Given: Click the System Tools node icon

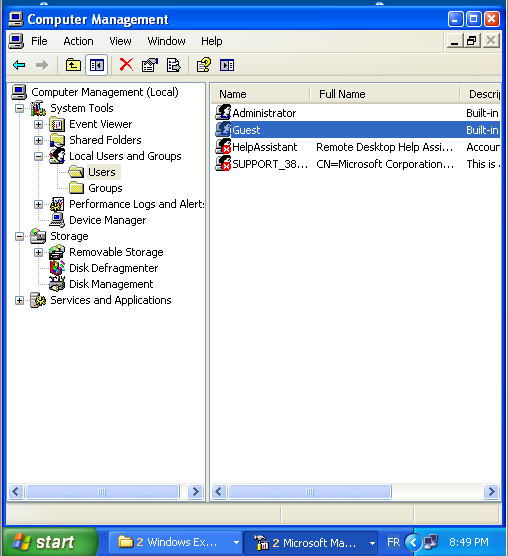Looking at the screenshot, I should 38,108.
